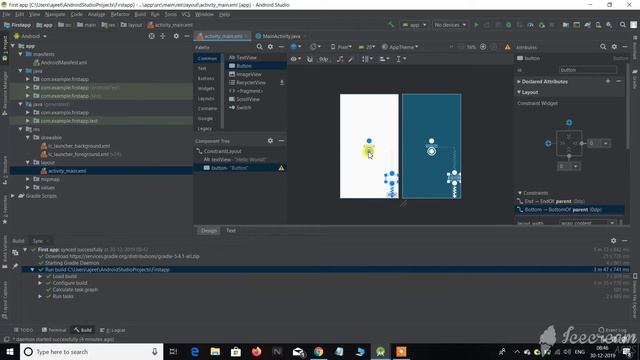Click the green Run app button
Viewport: 640px width, 360px height.
click(x=476, y=25)
